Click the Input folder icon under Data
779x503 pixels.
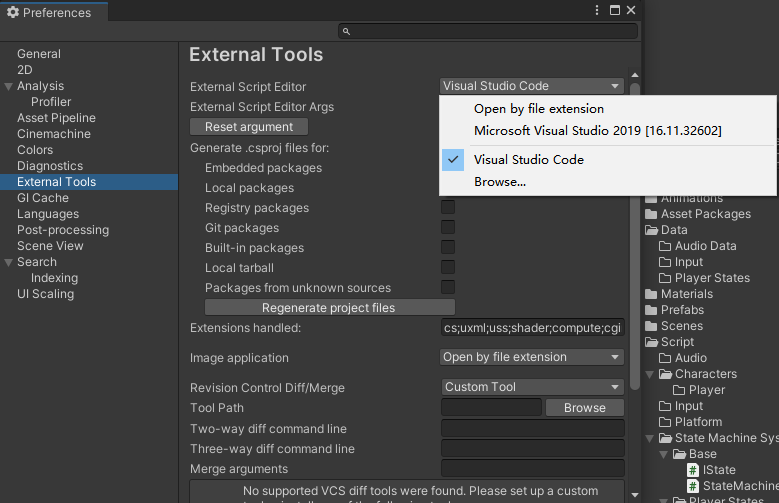click(665, 262)
